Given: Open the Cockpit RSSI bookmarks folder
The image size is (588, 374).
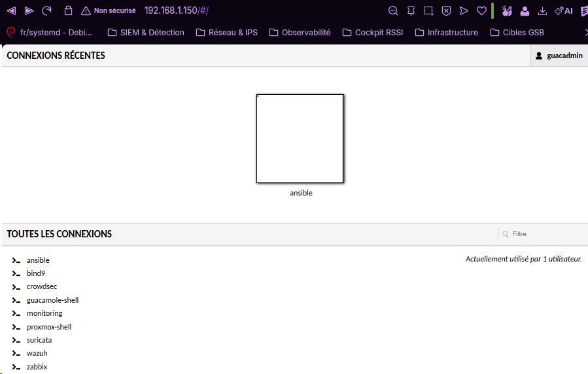Looking at the screenshot, I should [373, 33].
